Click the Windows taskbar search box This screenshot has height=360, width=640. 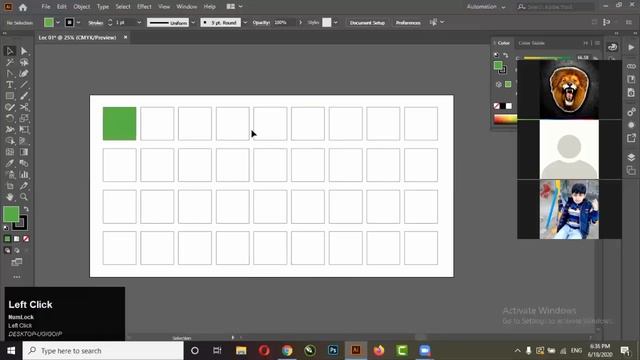pos(103,351)
